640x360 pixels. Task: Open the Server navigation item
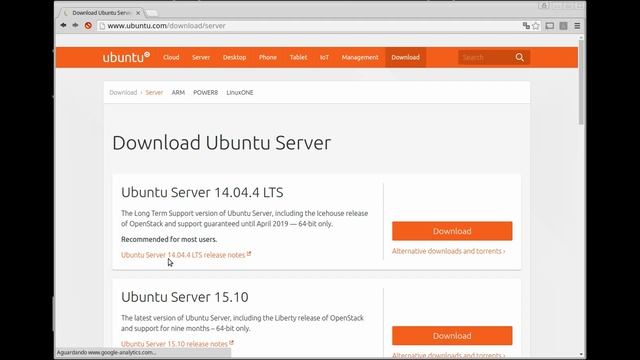(201, 58)
